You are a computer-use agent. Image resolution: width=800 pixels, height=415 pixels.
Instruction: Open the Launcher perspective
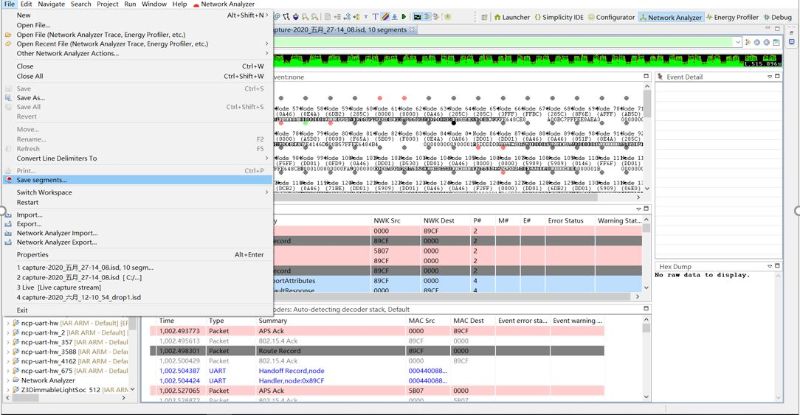512,17
